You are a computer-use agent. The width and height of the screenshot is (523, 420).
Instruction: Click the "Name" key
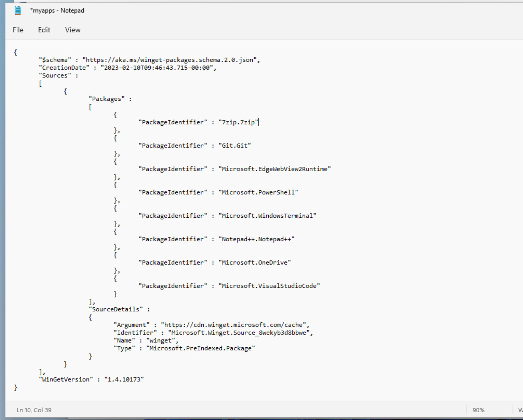(124, 340)
